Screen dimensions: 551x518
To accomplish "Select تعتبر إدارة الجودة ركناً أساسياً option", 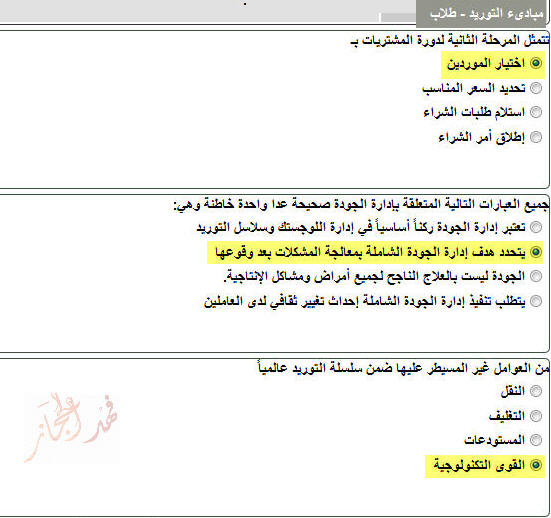I will pyautogui.click(x=536, y=227).
